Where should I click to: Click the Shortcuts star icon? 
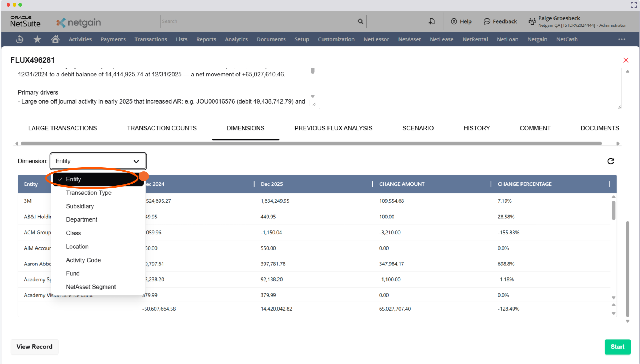click(x=37, y=39)
